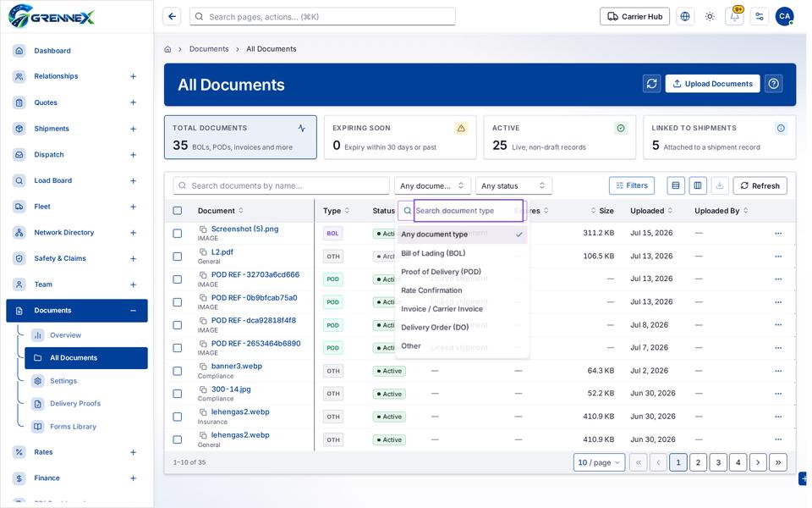Viewport: 812px width, 508px height.
Task: Check the Screenshot (5).png row checkbox
Action: pyautogui.click(x=178, y=234)
